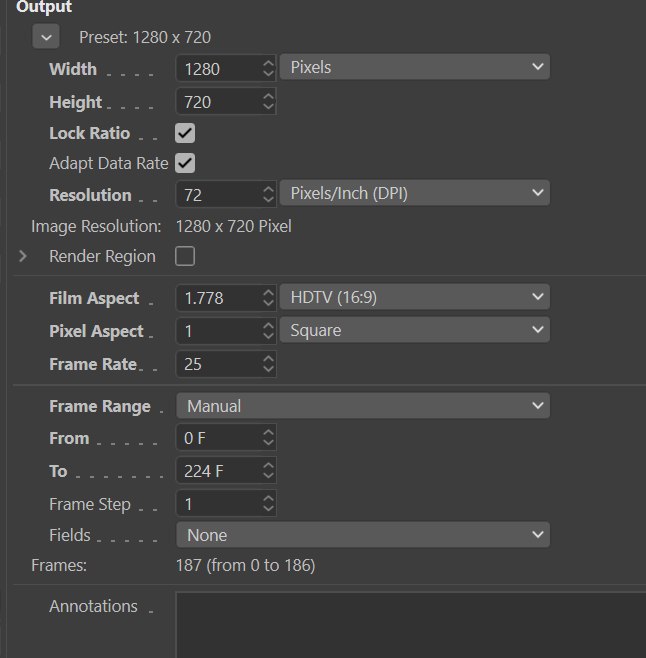Click the To frame stepper arrows
646x658 pixels.
click(x=268, y=470)
